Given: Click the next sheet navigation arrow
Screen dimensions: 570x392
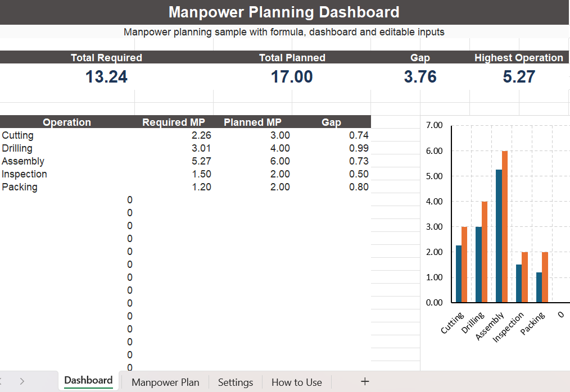Looking at the screenshot, I should click(22, 381).
